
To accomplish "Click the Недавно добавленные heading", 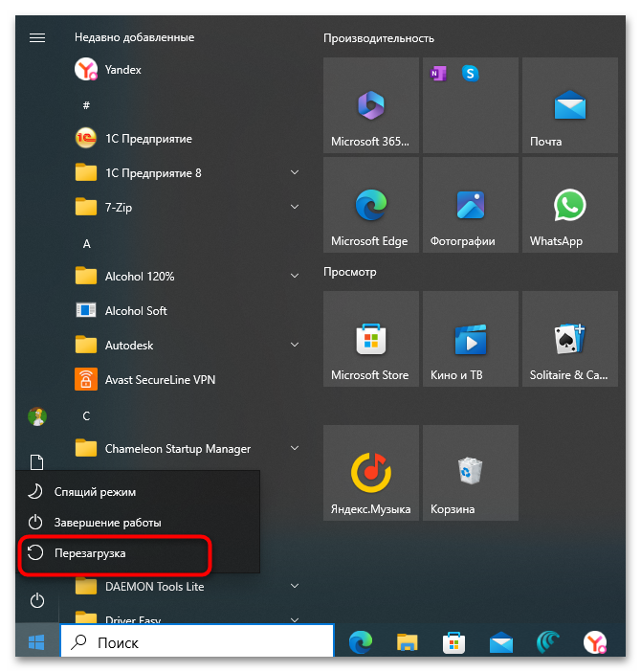I will point(135,37).
